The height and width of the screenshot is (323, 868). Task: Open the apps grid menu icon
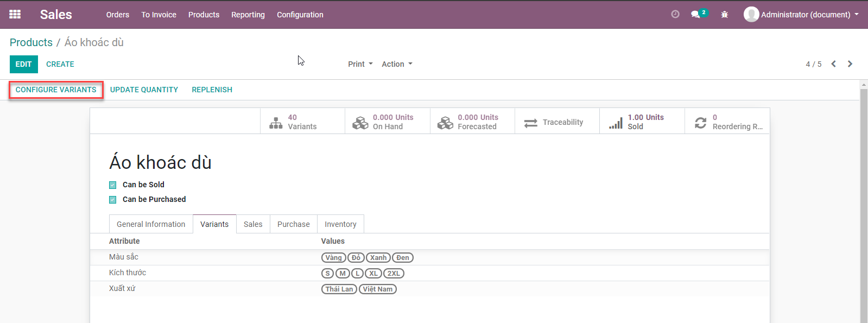15,15
